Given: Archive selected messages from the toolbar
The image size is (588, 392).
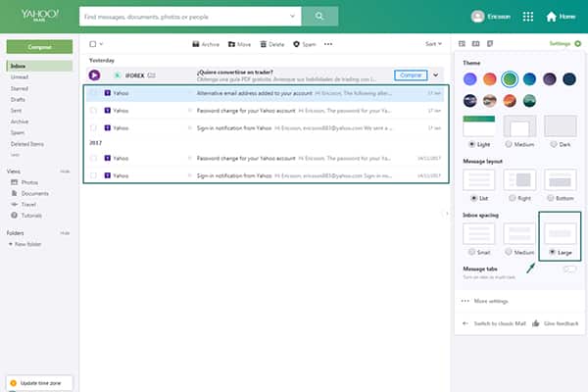Looking at the screenshot, I should [x=206, y=44].
